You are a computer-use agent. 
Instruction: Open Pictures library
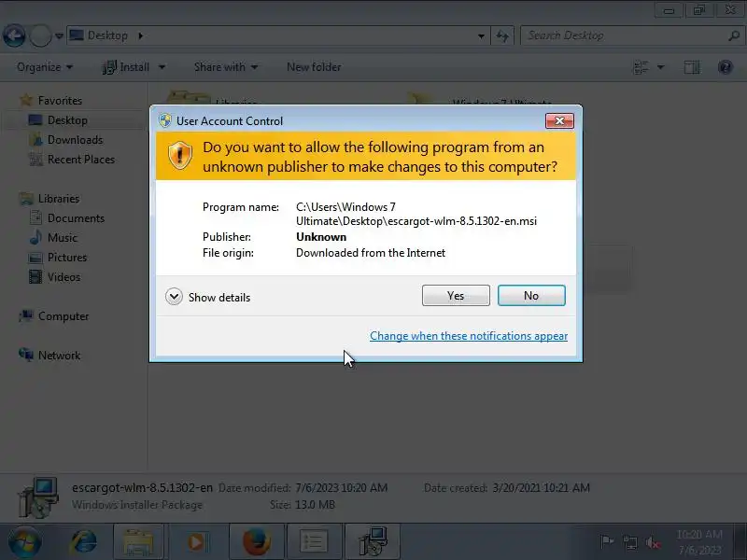click(67, 258)
